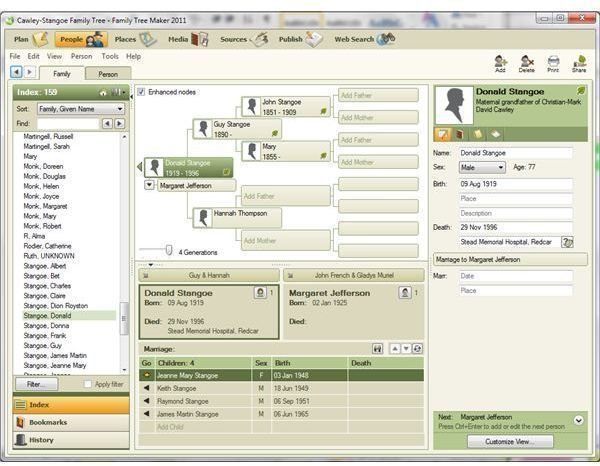Image resolution: width=600 pixels, height=466 pixels.
Task: Open the Tools menu
Action: click(x=110, y=56)
